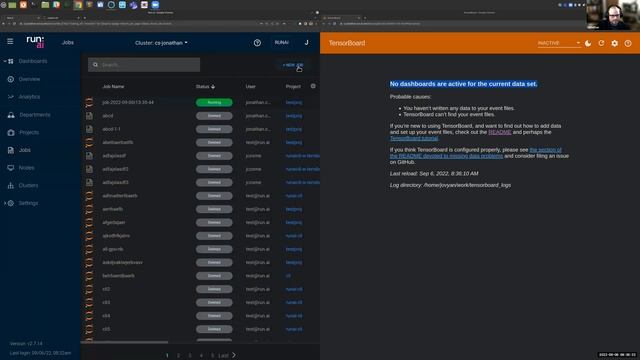Select the all-gpu-nb job name
Viewport: 640px width, 360px height.
point(113,249)
